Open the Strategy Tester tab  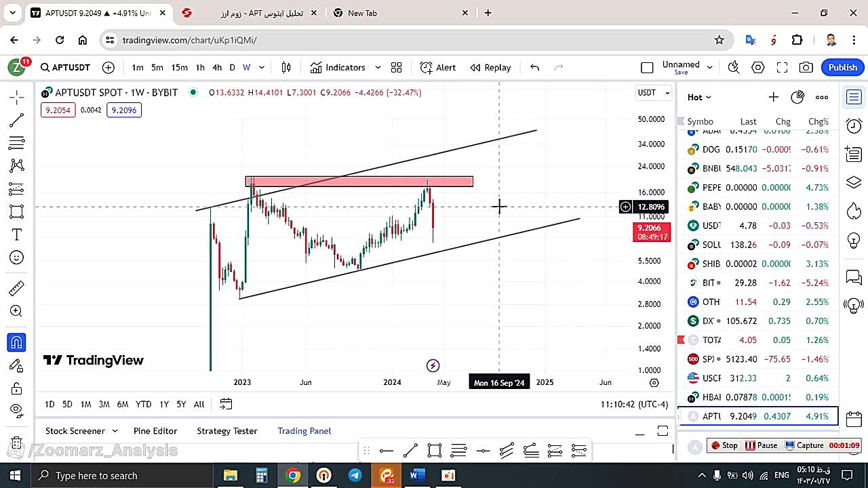(x=227, y=431)
